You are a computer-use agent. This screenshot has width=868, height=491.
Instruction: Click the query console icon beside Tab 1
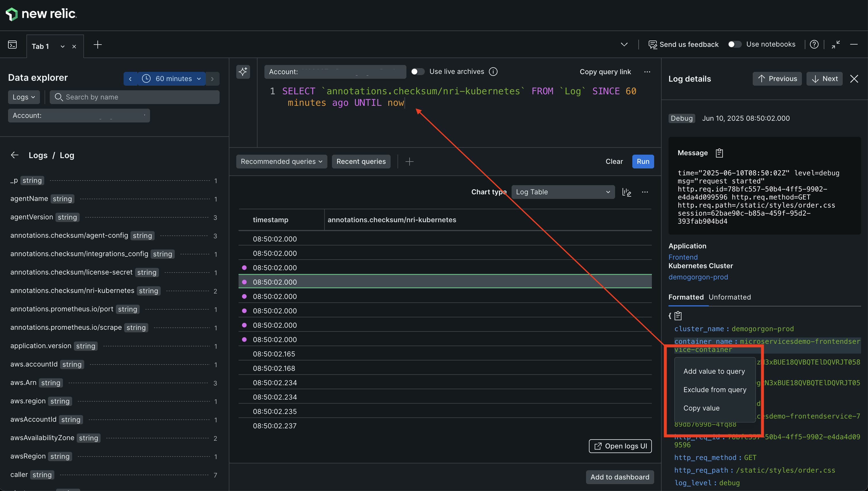point(12,45)
